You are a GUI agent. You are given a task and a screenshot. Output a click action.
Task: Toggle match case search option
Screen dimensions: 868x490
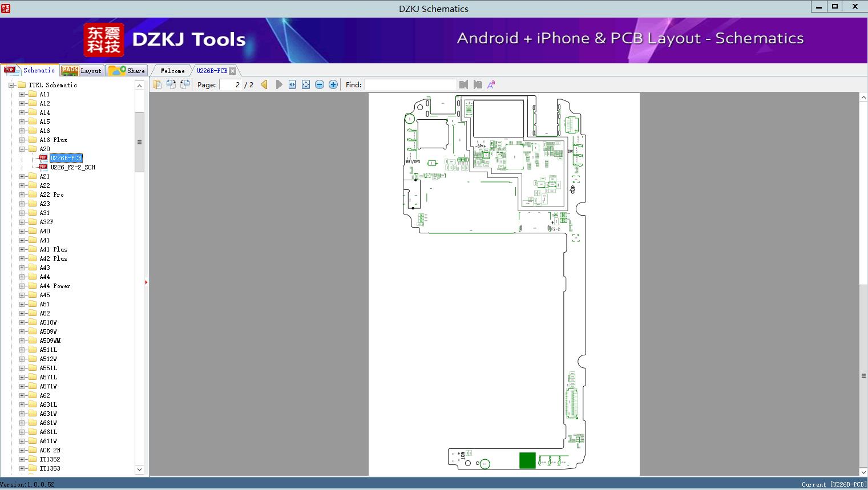(x=491, y=84)
